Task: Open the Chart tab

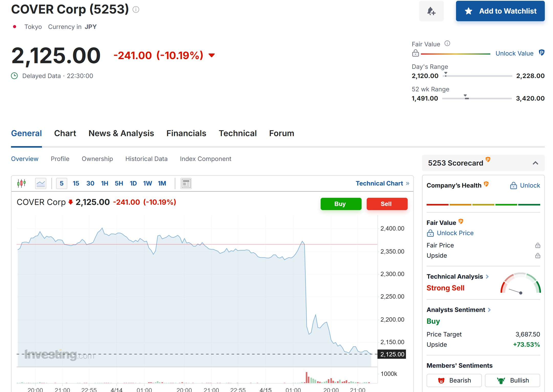Action: point(65,133)
